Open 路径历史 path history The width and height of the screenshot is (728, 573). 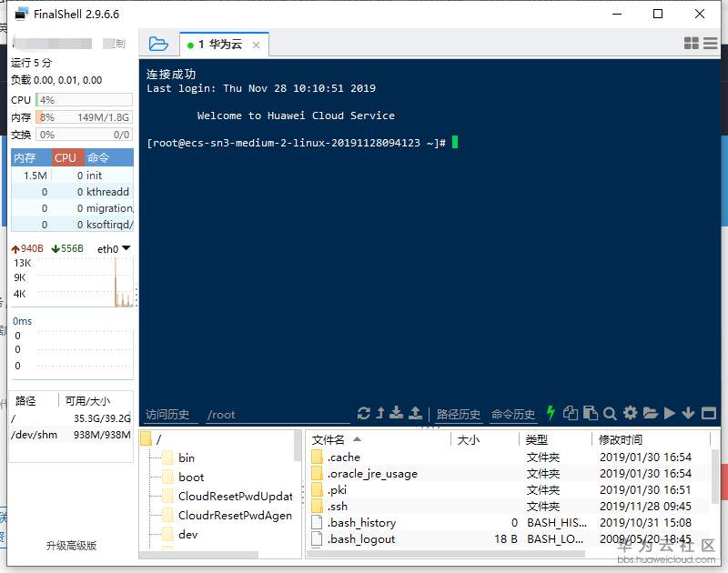coord(458,414)
